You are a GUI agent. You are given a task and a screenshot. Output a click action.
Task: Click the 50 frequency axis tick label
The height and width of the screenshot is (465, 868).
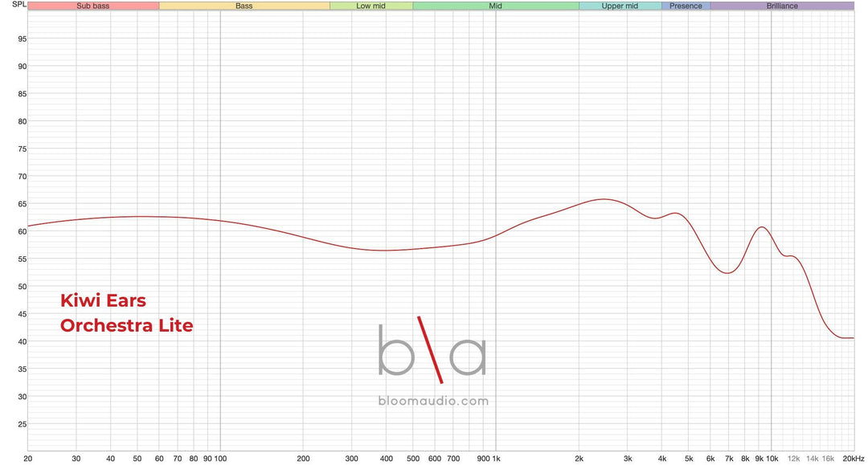137,459
